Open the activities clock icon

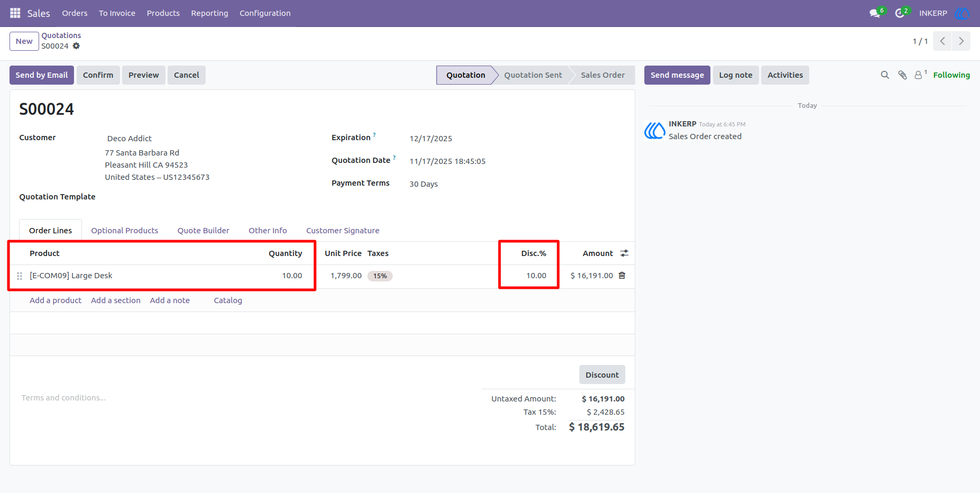pos(900,13)
